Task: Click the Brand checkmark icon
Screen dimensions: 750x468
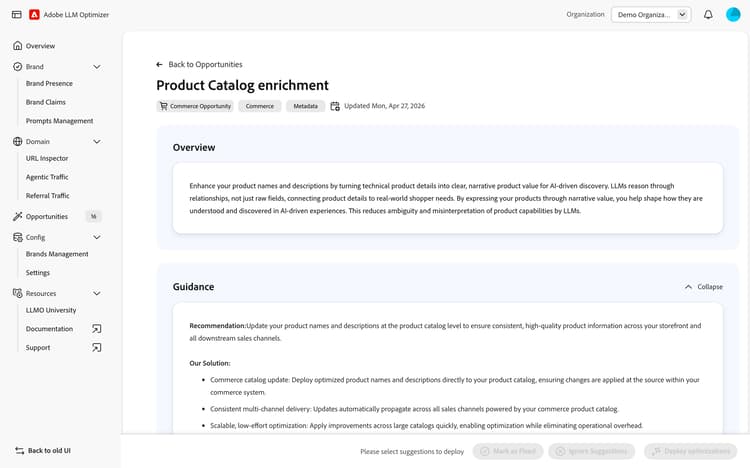Action: (x=18, y=67)
